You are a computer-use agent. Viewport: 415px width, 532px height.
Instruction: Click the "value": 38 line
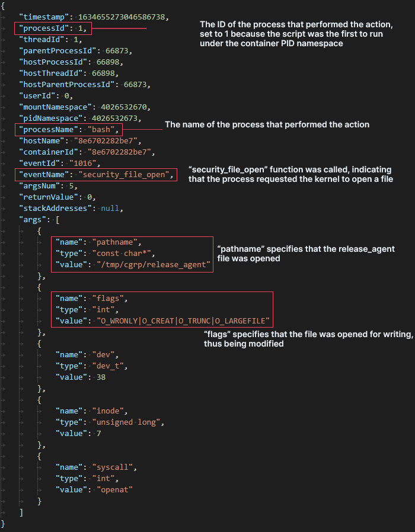(81, 377)
